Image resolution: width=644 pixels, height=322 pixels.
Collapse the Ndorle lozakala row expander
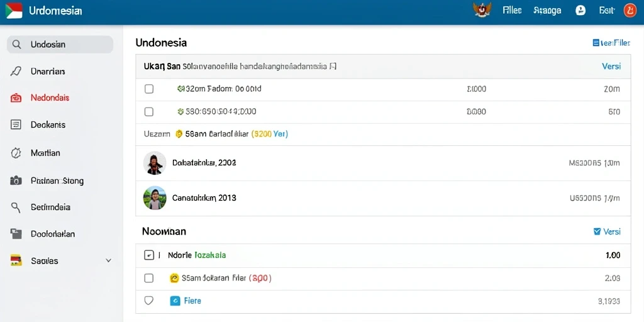point(148,255)
